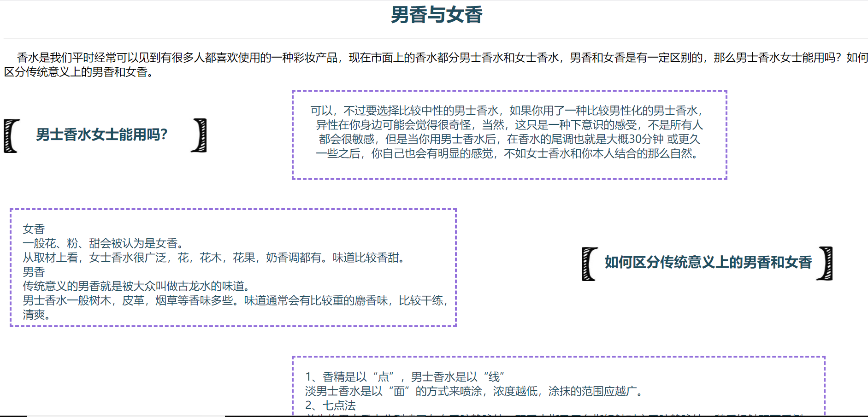Click the right bracket after 男香和女香 heading
Screen dimensions: 868x417
pos(825,264)
